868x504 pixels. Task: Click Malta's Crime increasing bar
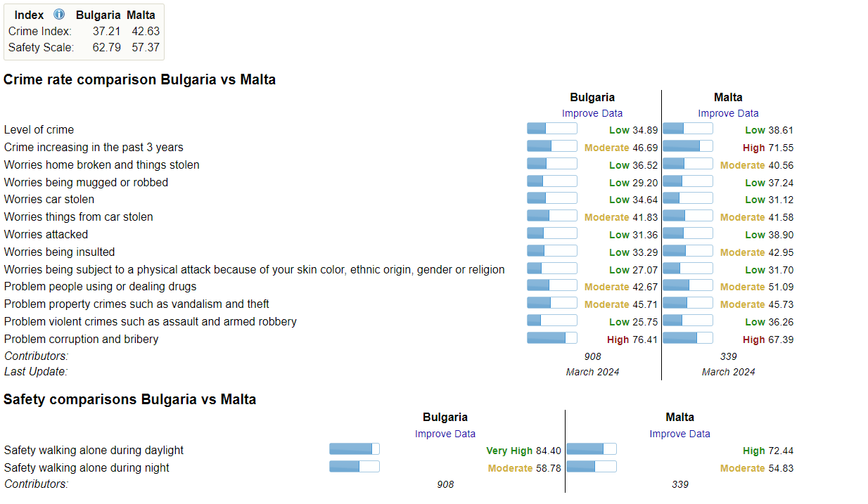(687, 146)
